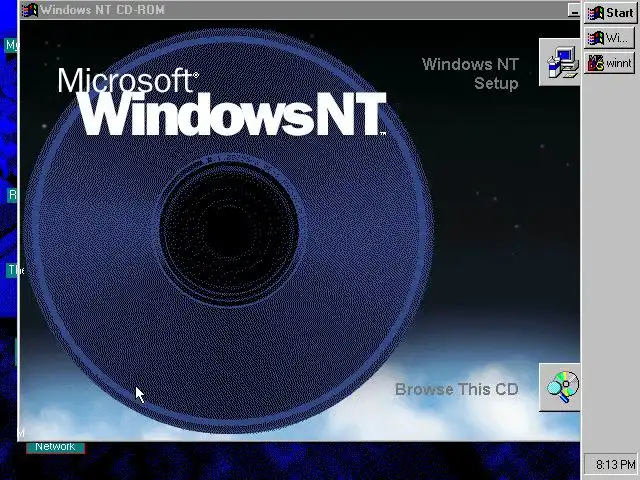
Task: Switch to the winnt taskbar button
Action: [x=610, y=63]
